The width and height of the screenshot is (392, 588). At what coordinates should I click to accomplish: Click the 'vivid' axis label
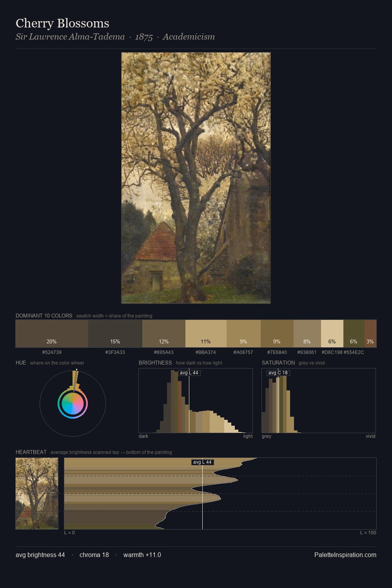coord(370,436)
